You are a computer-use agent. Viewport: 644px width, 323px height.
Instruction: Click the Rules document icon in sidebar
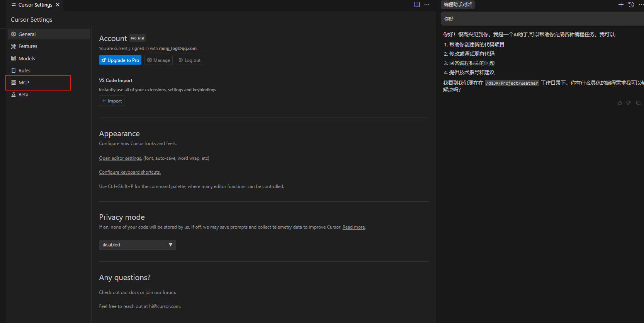pyautogui.click(x=14, y=70)
